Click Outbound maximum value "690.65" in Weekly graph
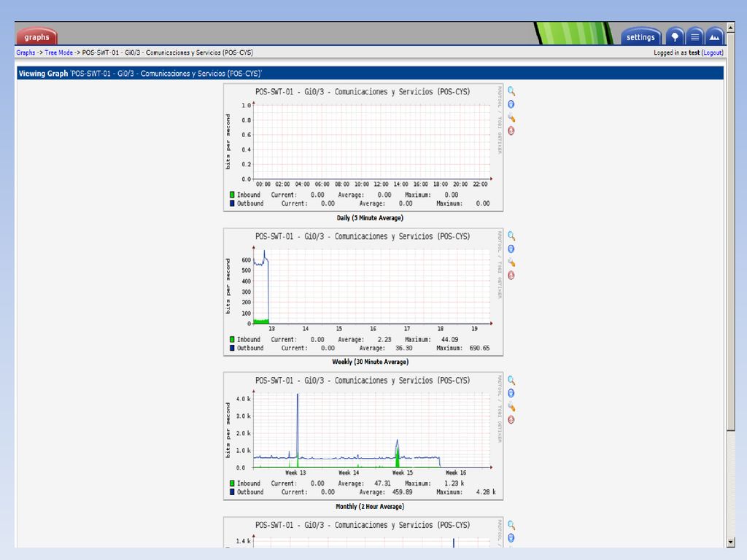This screenshot has height=560, width=747. [x=479, y=348]
